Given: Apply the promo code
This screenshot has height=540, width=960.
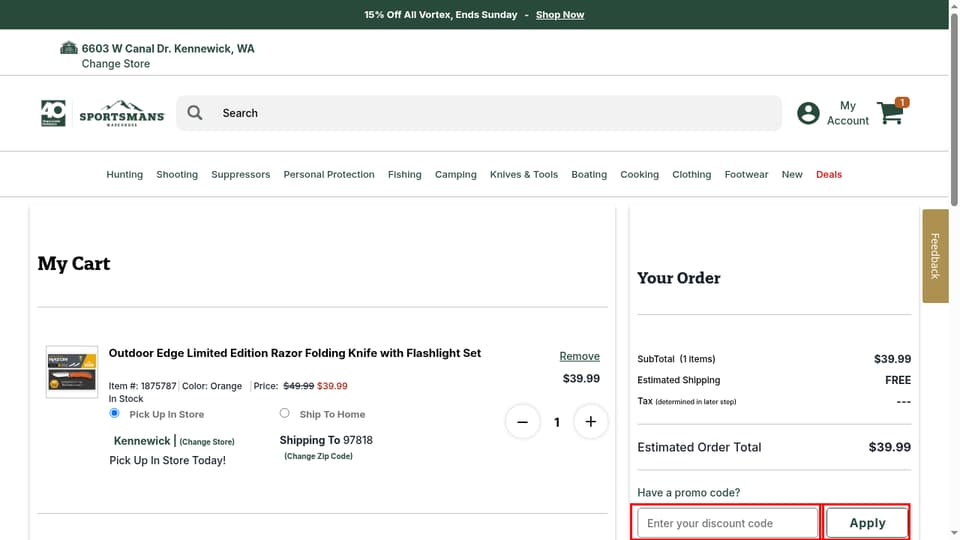Looking at the screenshot, I should 867,523.
